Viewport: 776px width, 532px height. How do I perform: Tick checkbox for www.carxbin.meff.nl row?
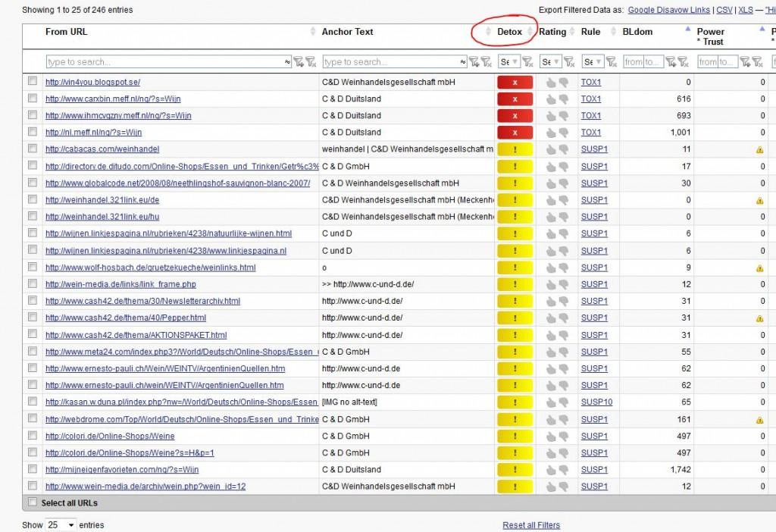(x=33, y=98)
